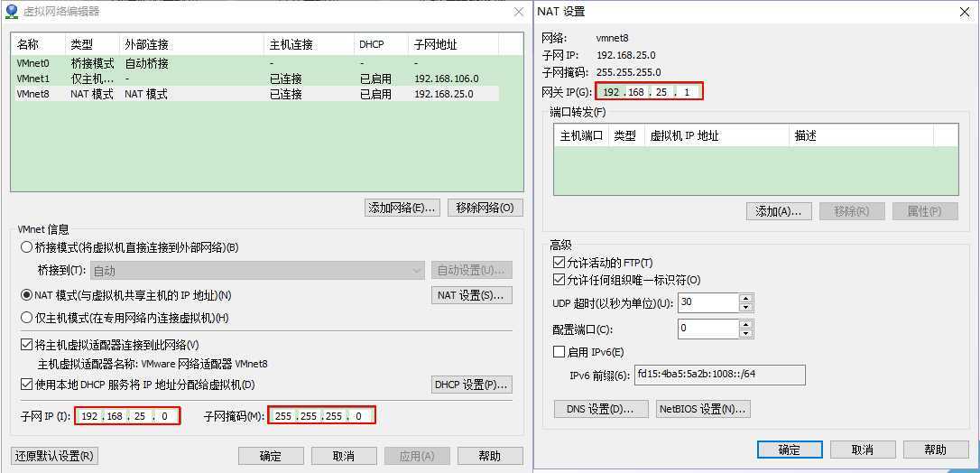
Task: Click the IPv6 前缀 field
Action: (719, 375)
